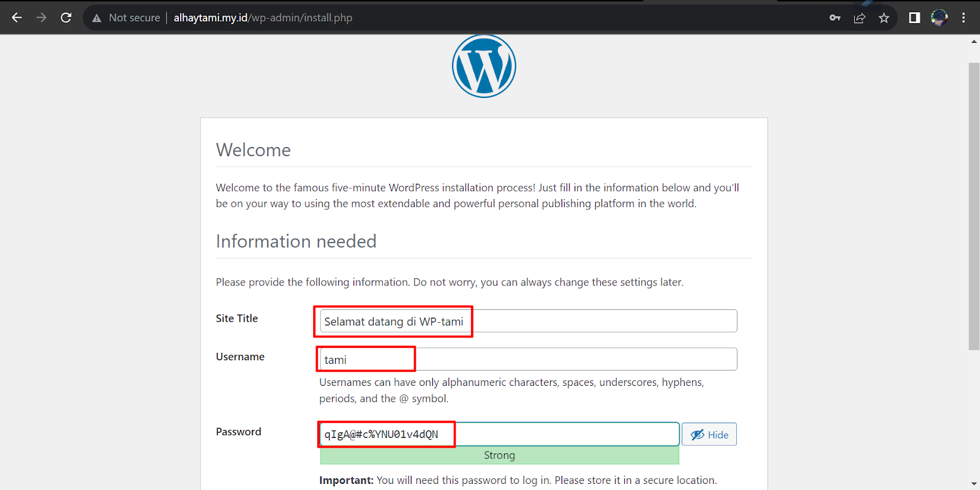
Task: Go back to the previous page
Action: point(17,18)
